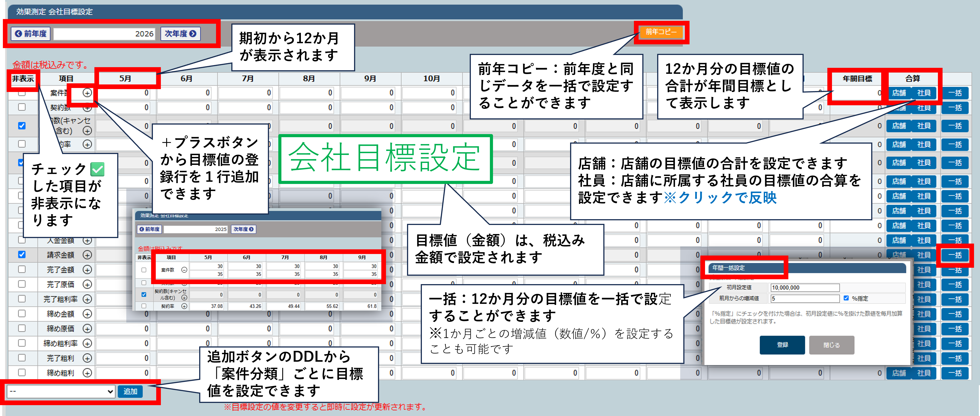
Task: Click 一括 button on 請求金額 row
Action: (955, 255)
